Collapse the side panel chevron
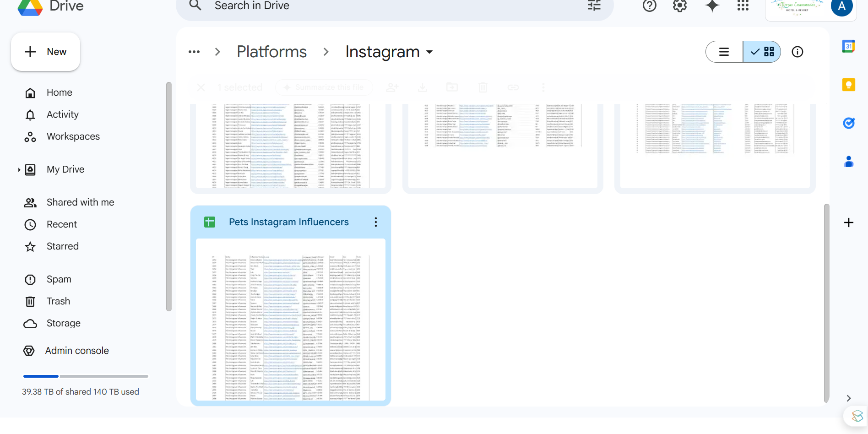The height and width of the screenshot is (434, 868). pos(849,398)
